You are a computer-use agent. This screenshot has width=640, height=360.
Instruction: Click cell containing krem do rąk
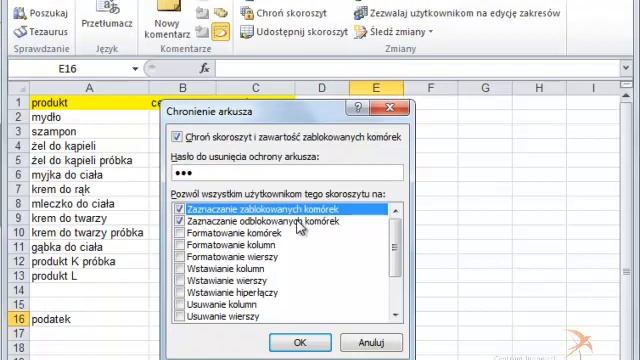point(89,189)
